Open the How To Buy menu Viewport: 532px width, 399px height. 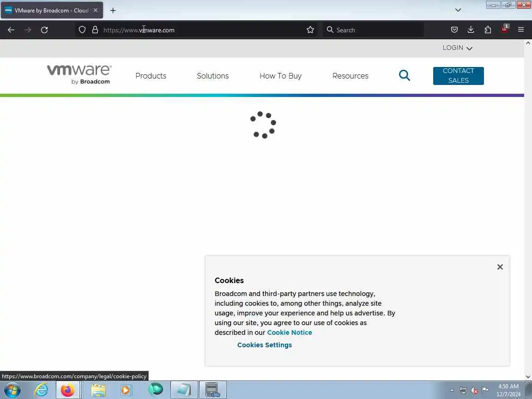[x=280, y=76]
